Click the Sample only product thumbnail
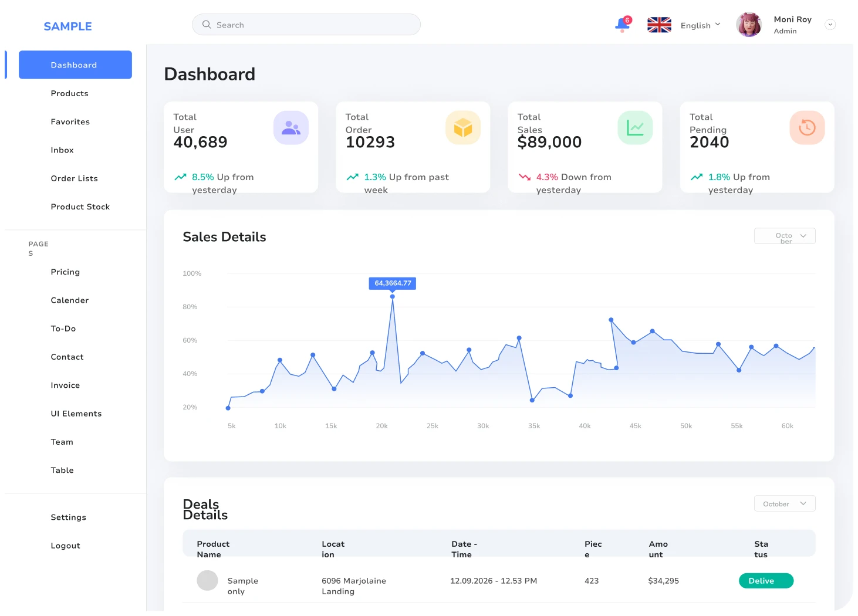858x616 pixels. pyautogui.click(x=207, y=580)
